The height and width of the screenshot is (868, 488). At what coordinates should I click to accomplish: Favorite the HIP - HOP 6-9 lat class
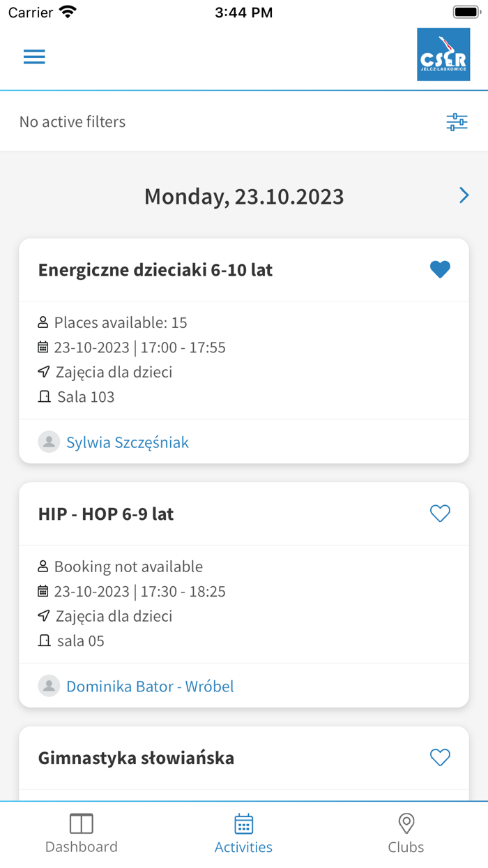[440, 514]
